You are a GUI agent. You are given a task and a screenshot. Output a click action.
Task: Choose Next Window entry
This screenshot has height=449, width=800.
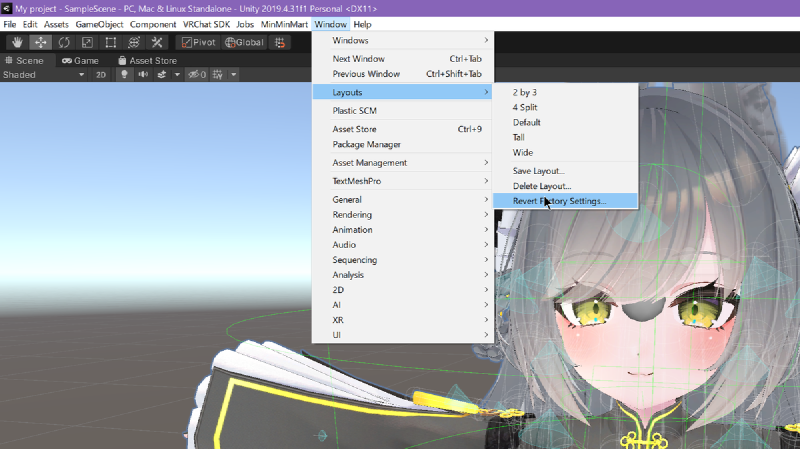(x=403, y=59)
